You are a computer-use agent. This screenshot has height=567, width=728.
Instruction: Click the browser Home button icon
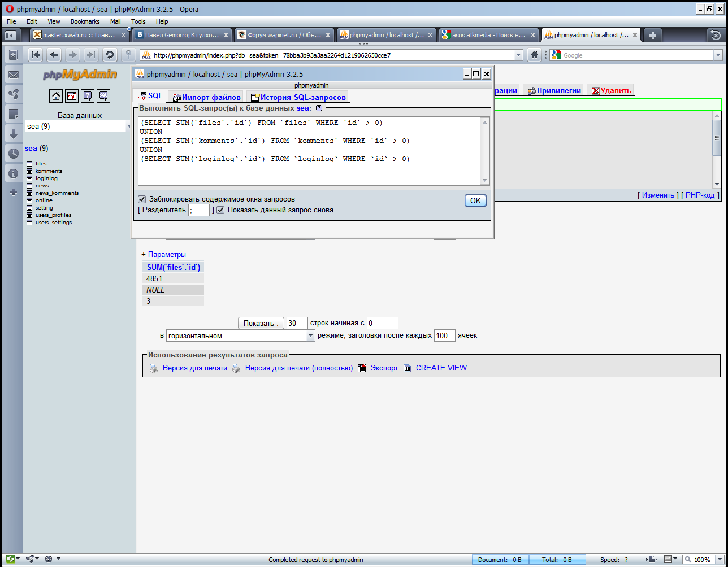pyautogui.click(x=534, y=55)
